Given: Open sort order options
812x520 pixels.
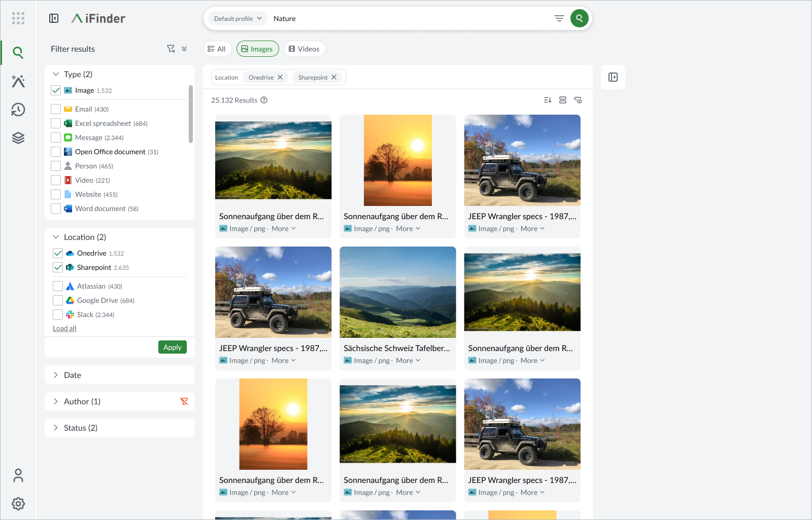Looking at the screenshot, I should pyautogui.click(x=548, y=100).
